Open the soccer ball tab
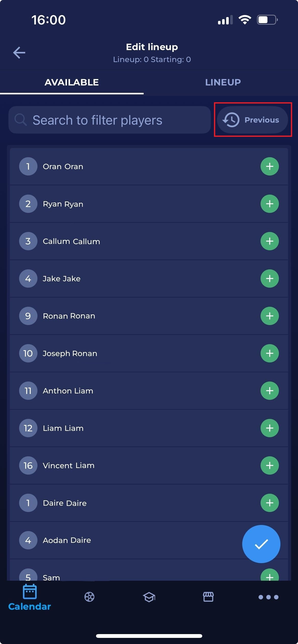Screen dimensions: 298x644 [89, 597]
